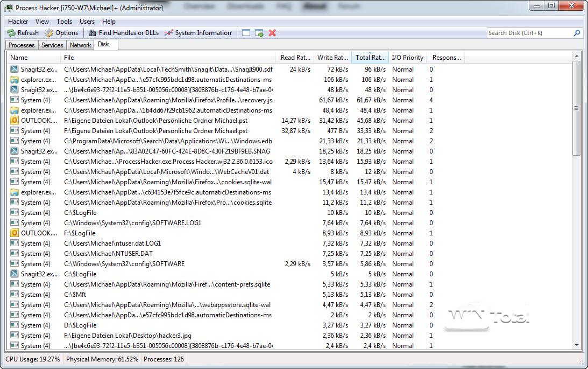Sort by the File column header
The width and height of the screenshot is (588, 369).
pos(168,58)
